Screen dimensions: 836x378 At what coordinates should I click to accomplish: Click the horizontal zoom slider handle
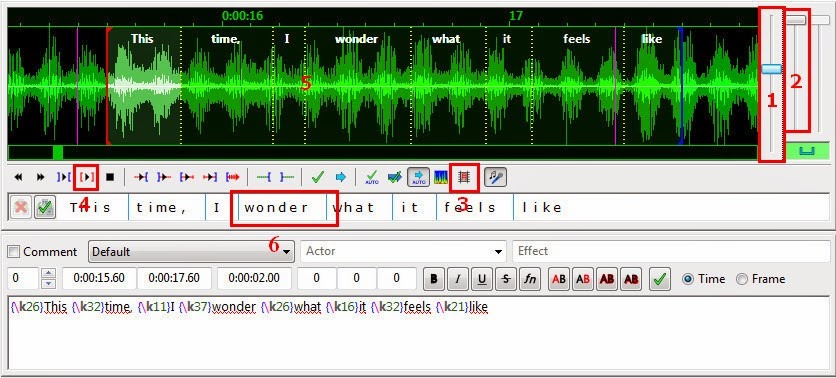pos(771,69)
